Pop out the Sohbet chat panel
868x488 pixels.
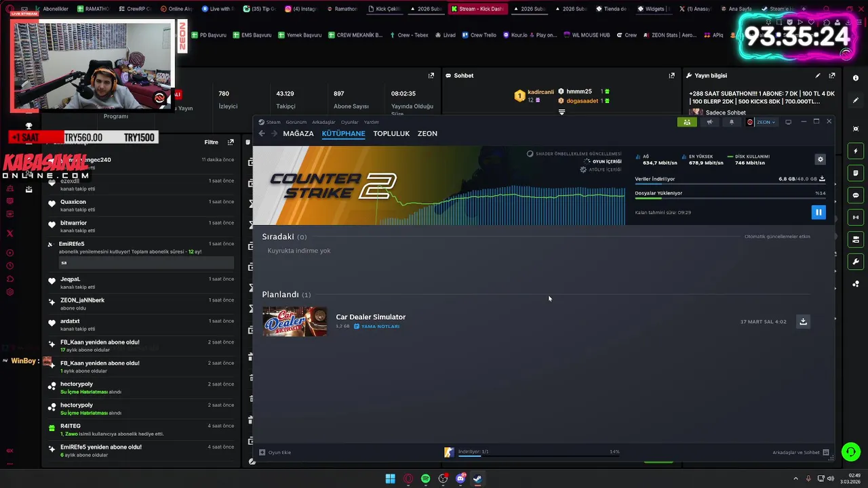click(671, 76)
